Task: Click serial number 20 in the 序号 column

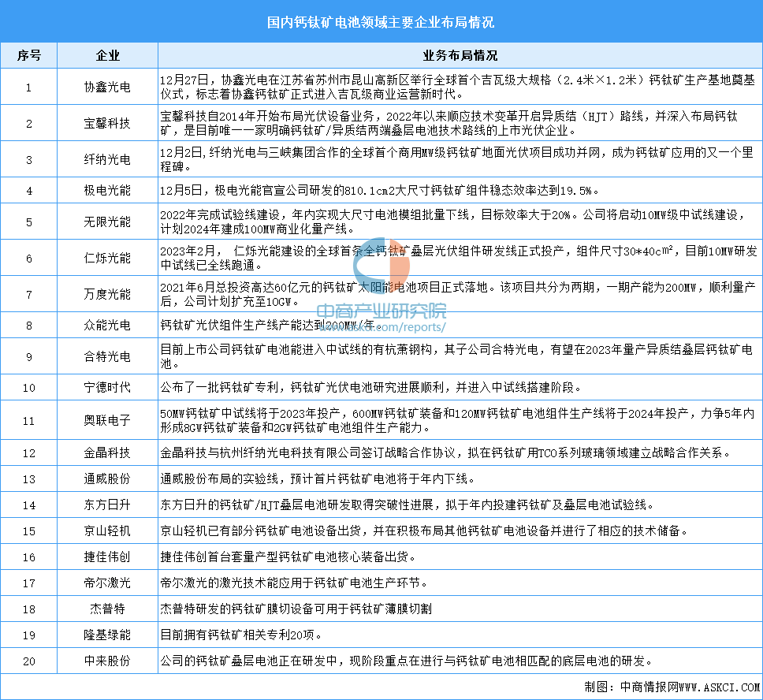Action: [x=28, y=661]
